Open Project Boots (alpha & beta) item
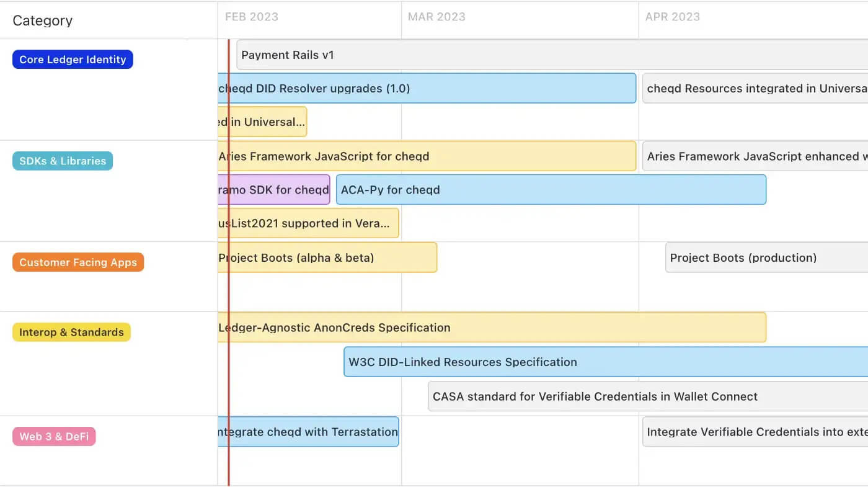The height and width of the screenshot is (487, 868). click(327, 257)
